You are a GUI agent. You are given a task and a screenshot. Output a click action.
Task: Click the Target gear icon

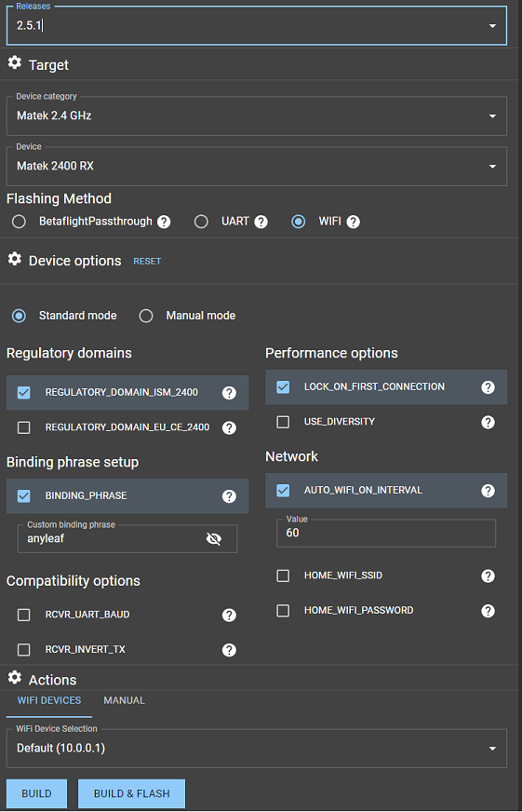15,62
